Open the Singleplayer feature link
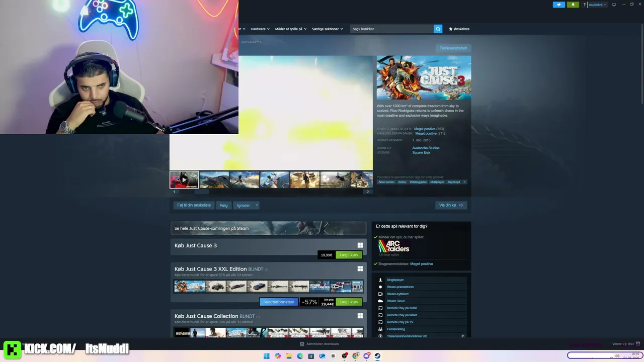 (x=395, y=280)
